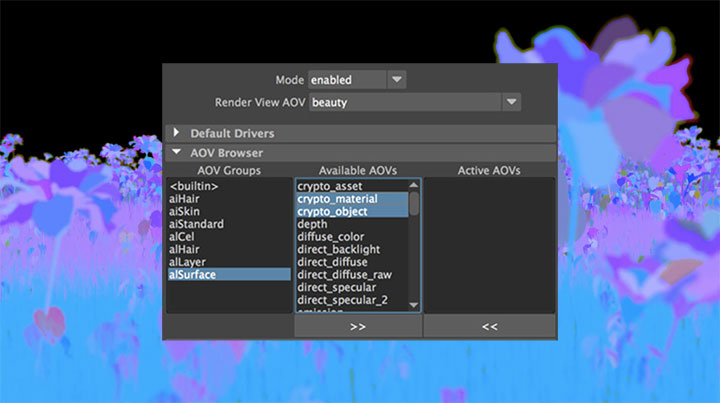Select alCel in AOV Groups list
The height and width of the screenshot is (403, 720).
tap(183, 237)
